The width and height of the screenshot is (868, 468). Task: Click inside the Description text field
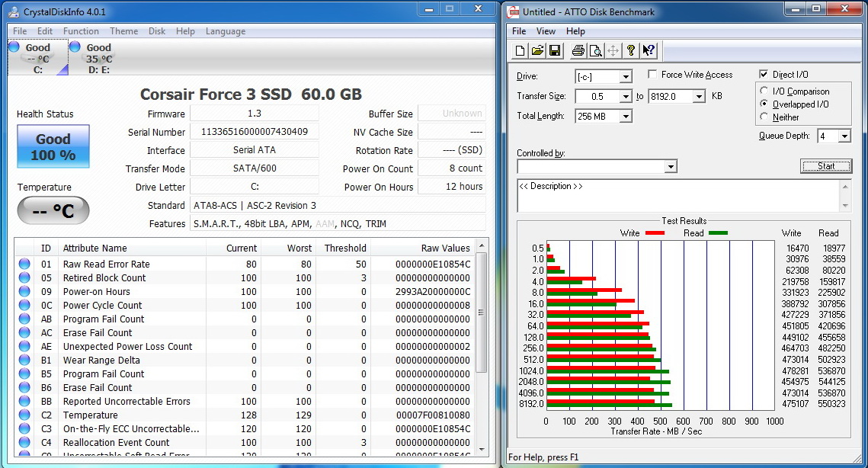pyautogui.click(x=679, y=195)
